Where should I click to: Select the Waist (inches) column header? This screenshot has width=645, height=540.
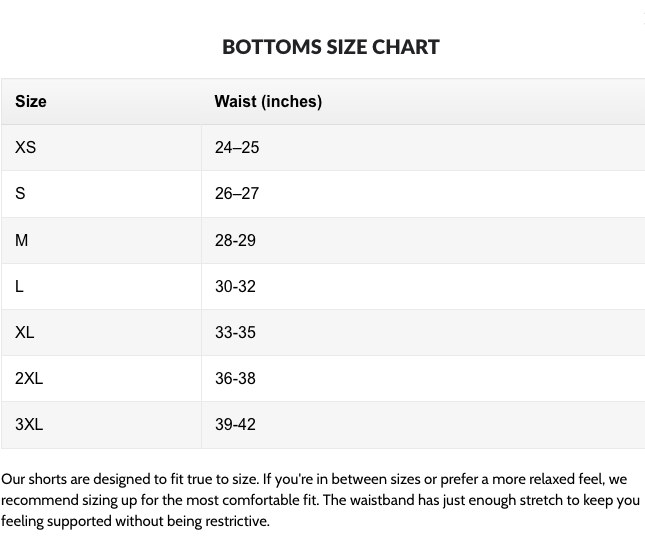click(x=268, y=101)
